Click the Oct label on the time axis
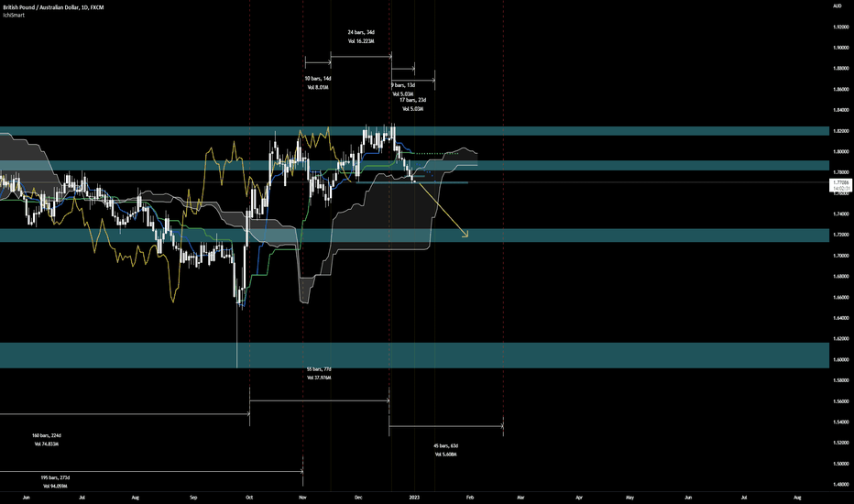Viewport: 854px width, 504px height. (249, 498)
